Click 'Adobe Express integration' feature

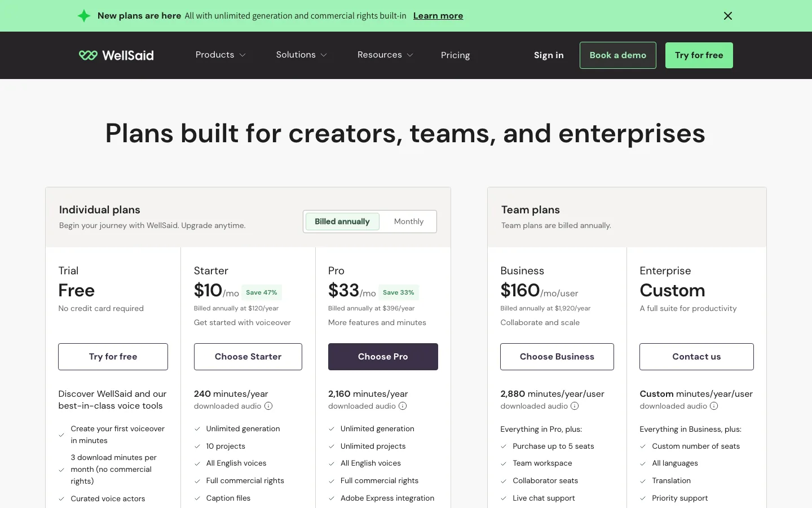387,498
